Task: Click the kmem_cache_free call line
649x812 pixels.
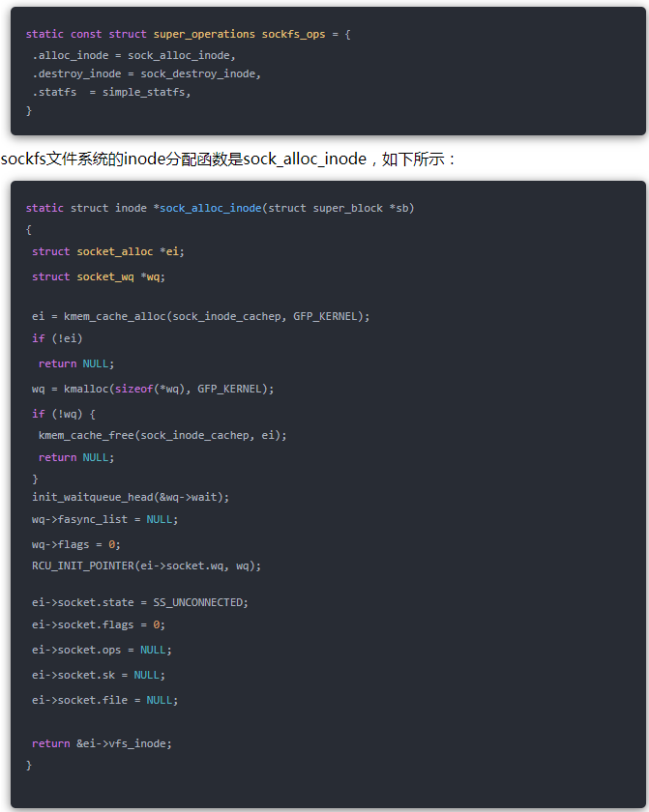Action: (162, 436)
